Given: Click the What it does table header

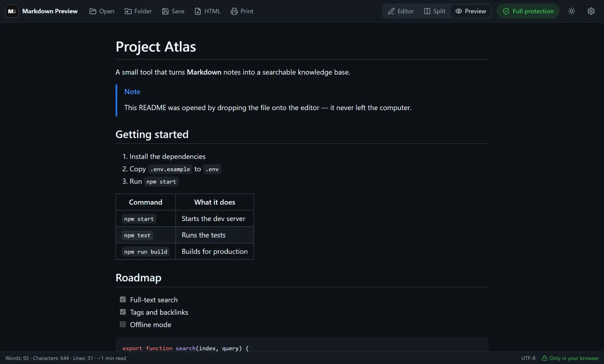Looking at the screenshot, I should point(215,202).
